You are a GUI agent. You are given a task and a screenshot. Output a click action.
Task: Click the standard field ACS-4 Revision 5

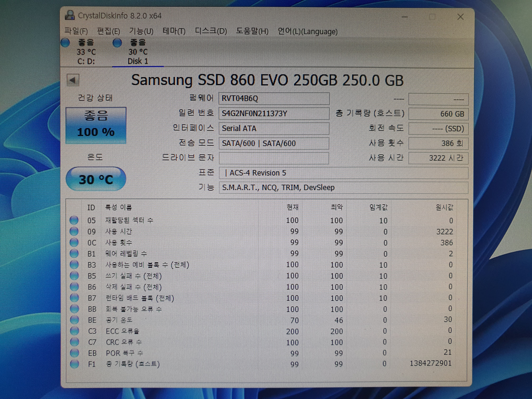tap(344, 173)
